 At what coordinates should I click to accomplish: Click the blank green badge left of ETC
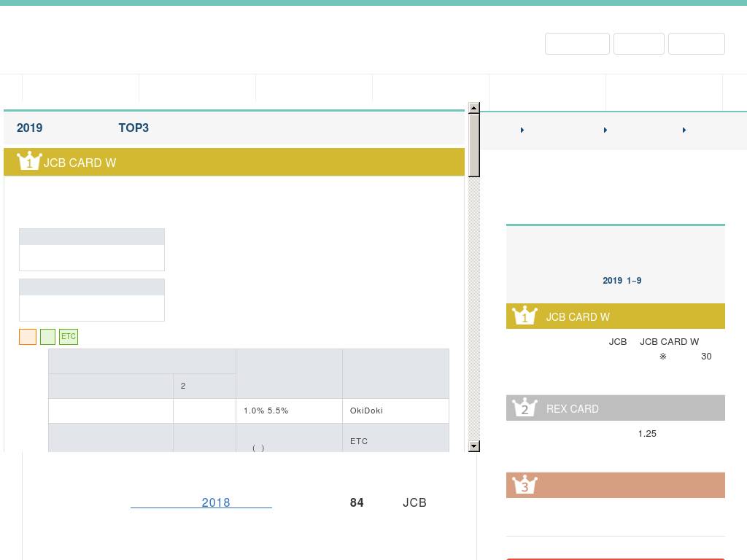coord(47,337)
